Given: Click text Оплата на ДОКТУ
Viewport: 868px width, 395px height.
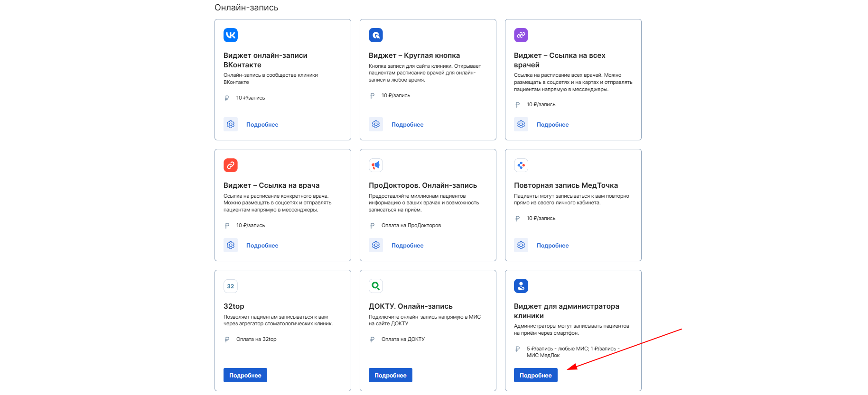Looking at the screenshot, I should point(403,340).
